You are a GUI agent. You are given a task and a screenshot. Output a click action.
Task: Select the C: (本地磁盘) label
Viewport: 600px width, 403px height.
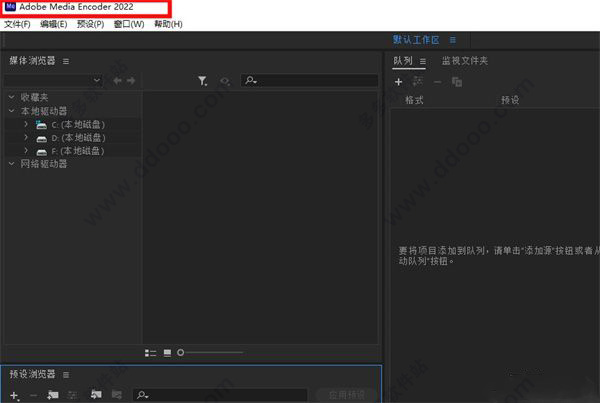(x=78, y=125)
